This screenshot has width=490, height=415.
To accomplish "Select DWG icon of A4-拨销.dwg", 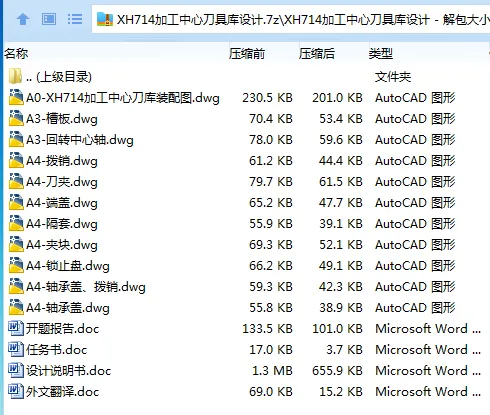I will point(16,160).
